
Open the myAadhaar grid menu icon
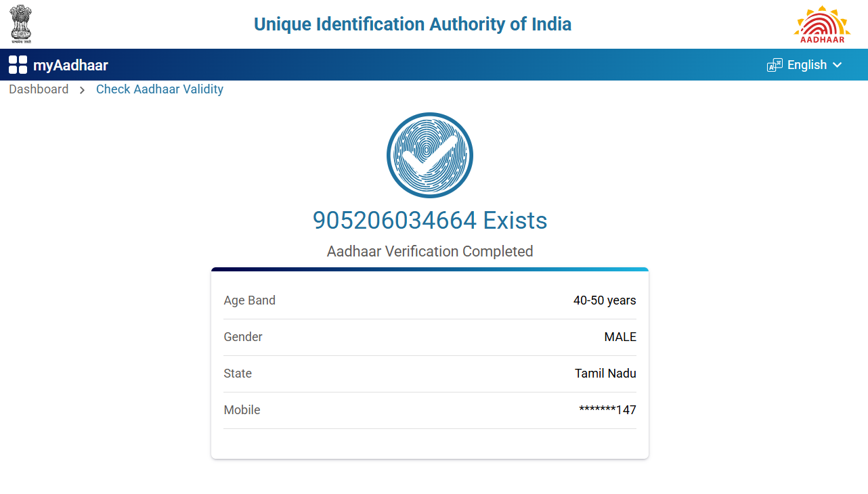pos(18,65)
